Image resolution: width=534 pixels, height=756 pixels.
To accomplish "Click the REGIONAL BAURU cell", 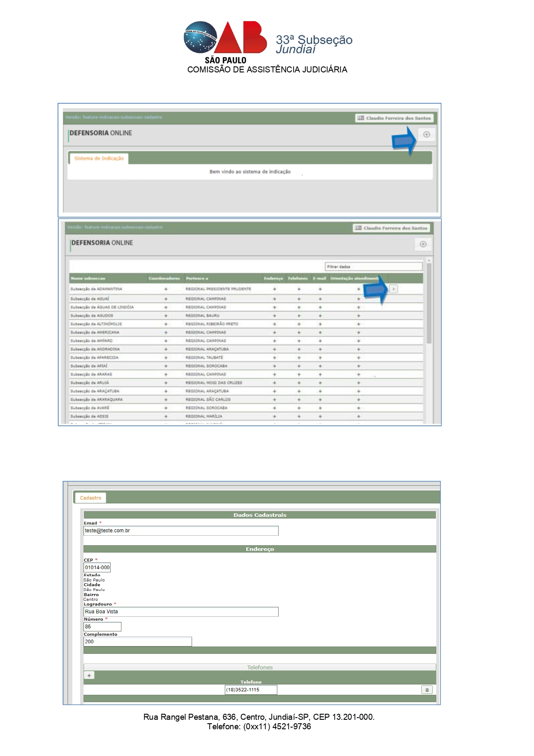I will 202,316.
